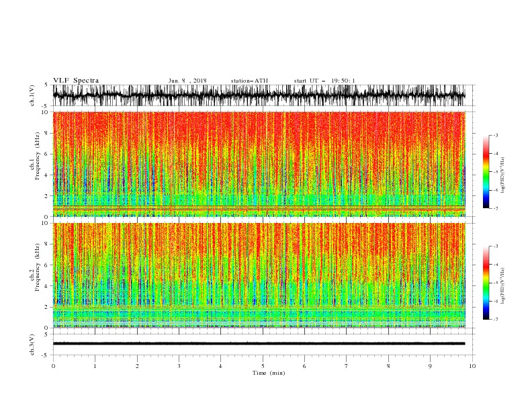This screenshot has width=532, height=411.
Task: Click the date text 'Jun. 8, 2018'
Action: pyautogui.click(x=187, y=81)
